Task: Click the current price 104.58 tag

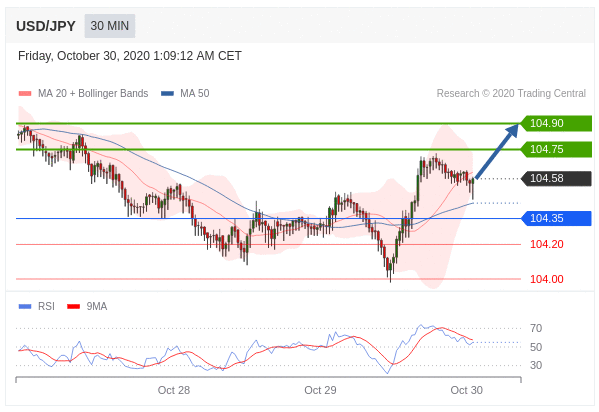Action: pos(557,178)
